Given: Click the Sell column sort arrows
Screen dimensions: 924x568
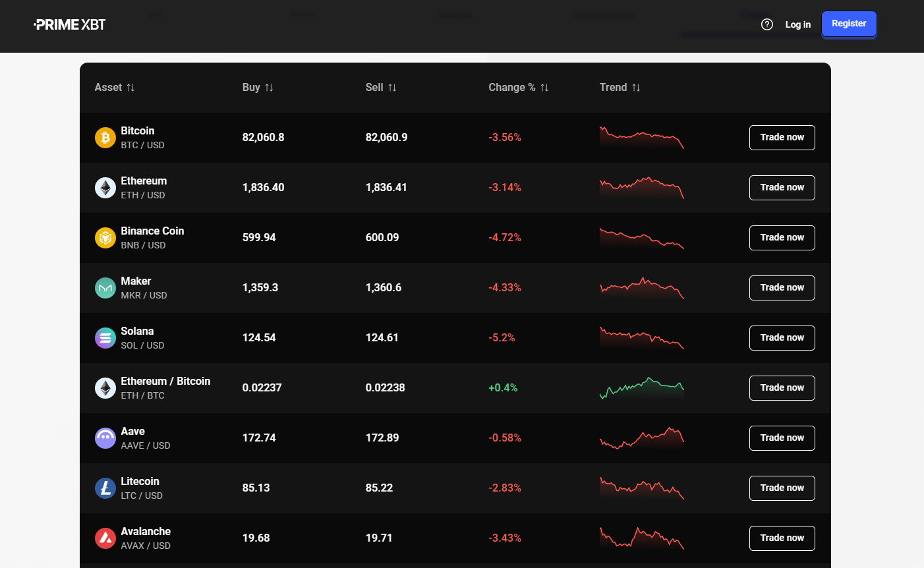Looking at the screenshot, I should click(x=392, y=87).
